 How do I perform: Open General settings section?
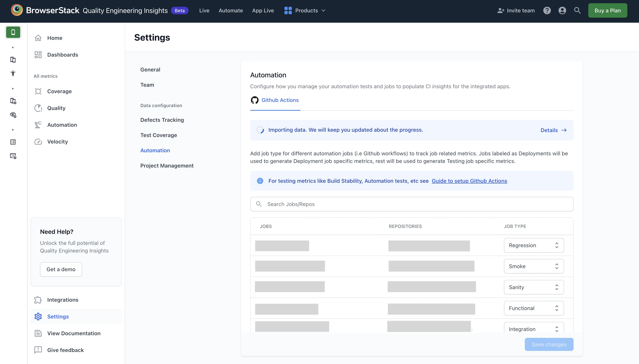coord(150,70)
